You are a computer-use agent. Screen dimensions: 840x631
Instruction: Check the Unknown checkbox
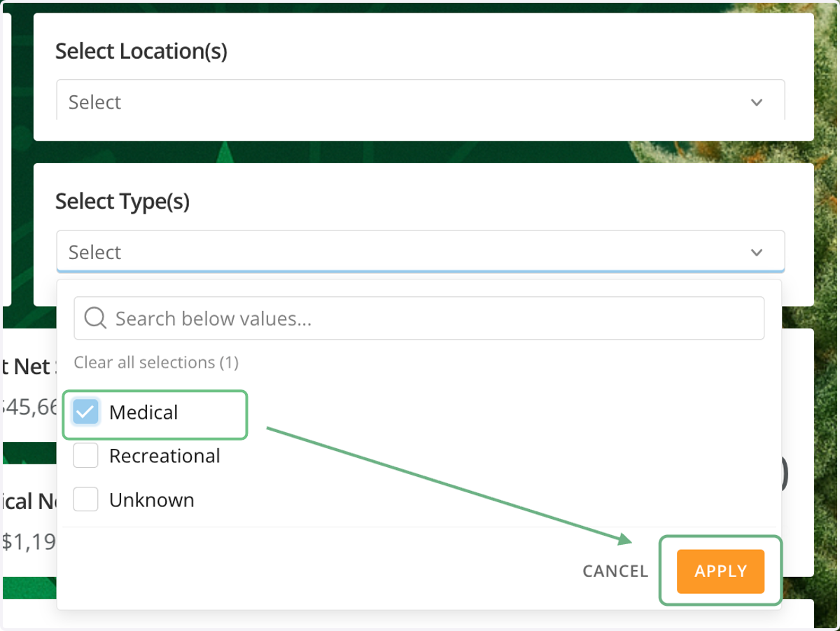coord(86,499)
